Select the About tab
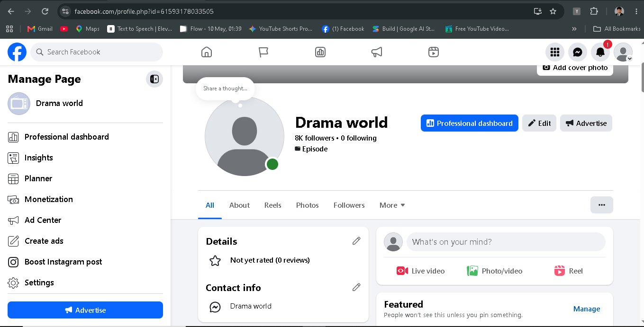This screenshot has height=327, width=644. pyautogui.click(x=239, y=205)
